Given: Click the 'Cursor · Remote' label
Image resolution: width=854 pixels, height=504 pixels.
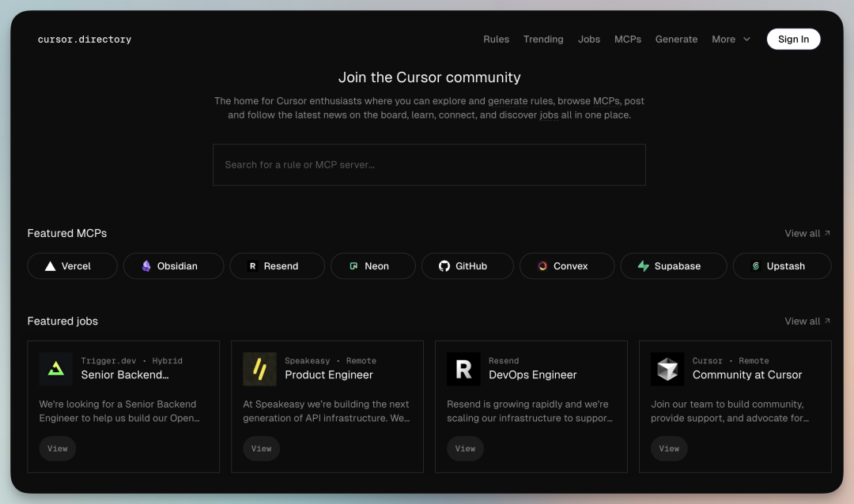Looking at the screenshot, I should coord(731,360).
